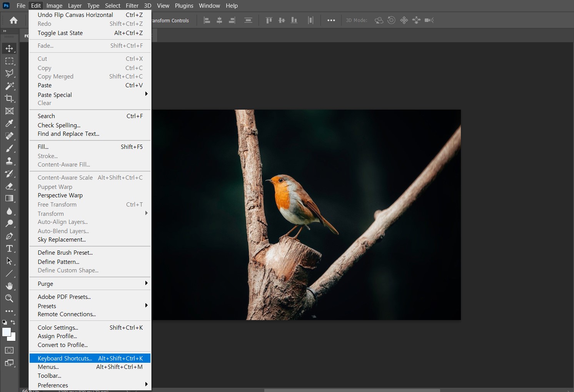Click the 3D pan icon
This screenshot has height=392, width=574.
coord(404,20)
